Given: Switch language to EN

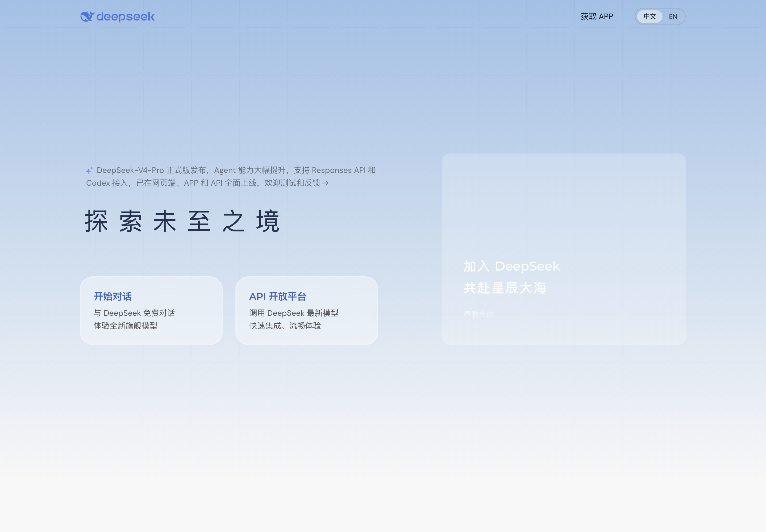Looking at the screenshot, I should [673, 16].
